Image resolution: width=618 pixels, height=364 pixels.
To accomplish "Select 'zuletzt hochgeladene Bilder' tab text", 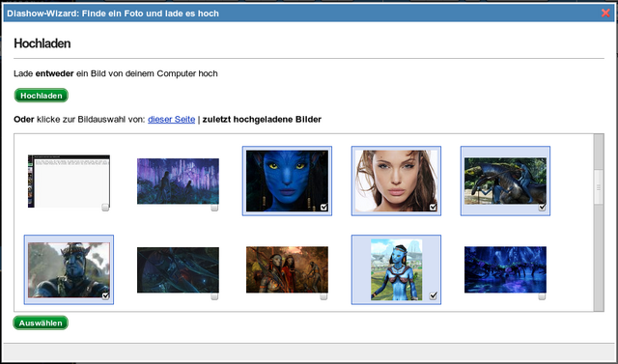I will [x=262, y=119].
